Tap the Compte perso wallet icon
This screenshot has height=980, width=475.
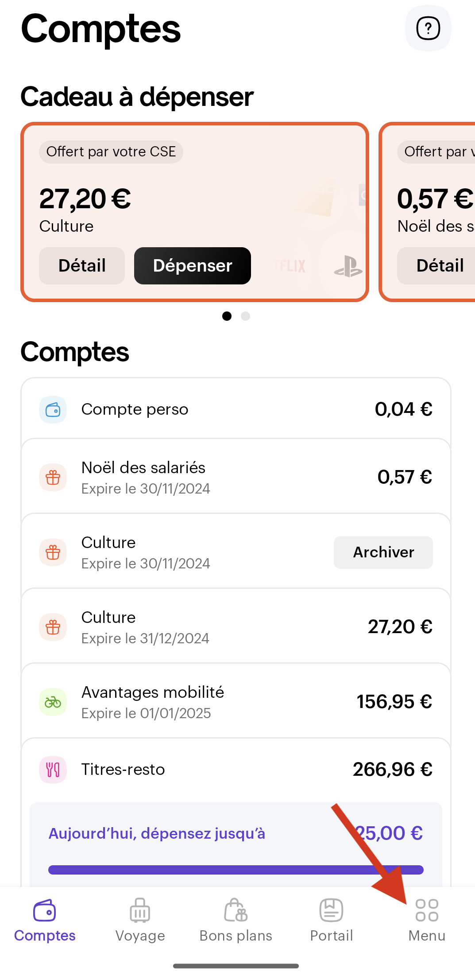click(x=53, y=410)
